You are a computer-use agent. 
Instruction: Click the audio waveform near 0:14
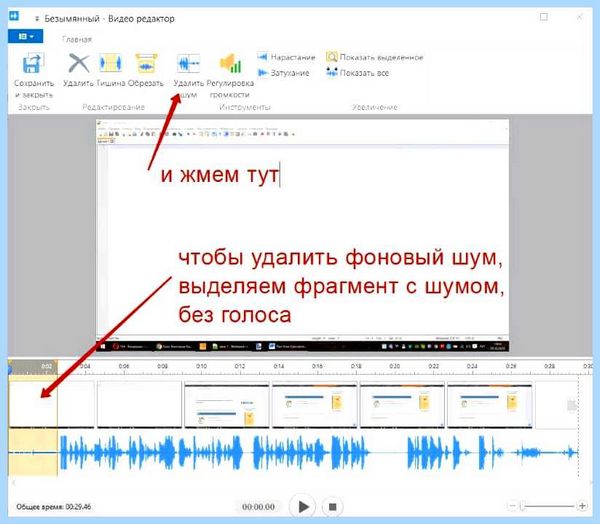point(279,452)
